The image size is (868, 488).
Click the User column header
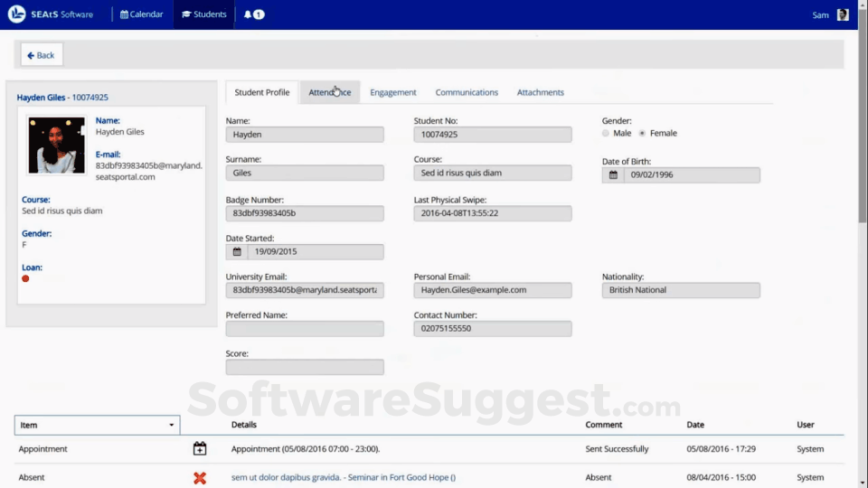point(806,425)
